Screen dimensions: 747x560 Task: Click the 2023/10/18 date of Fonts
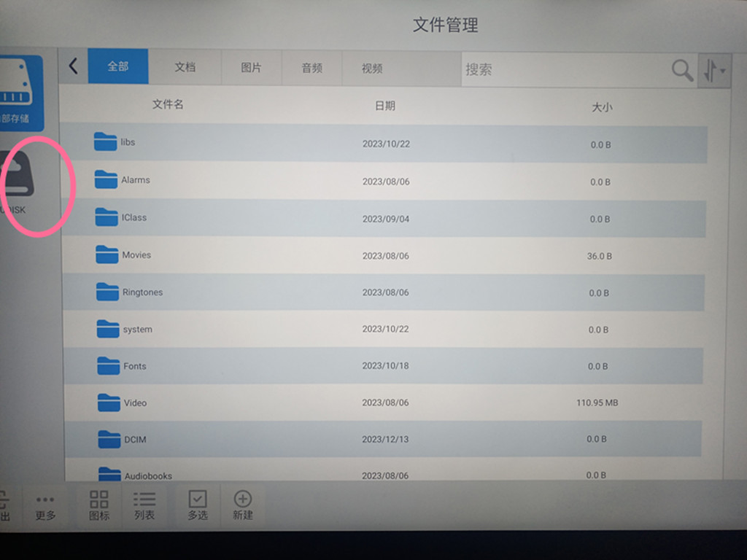tap(385, 366)
